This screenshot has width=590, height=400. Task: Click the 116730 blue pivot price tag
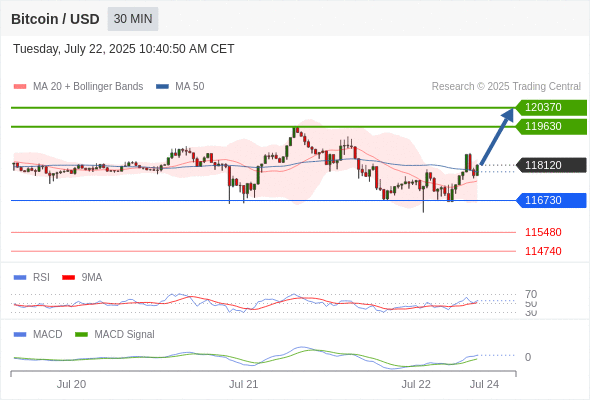(x=551, y=200)
